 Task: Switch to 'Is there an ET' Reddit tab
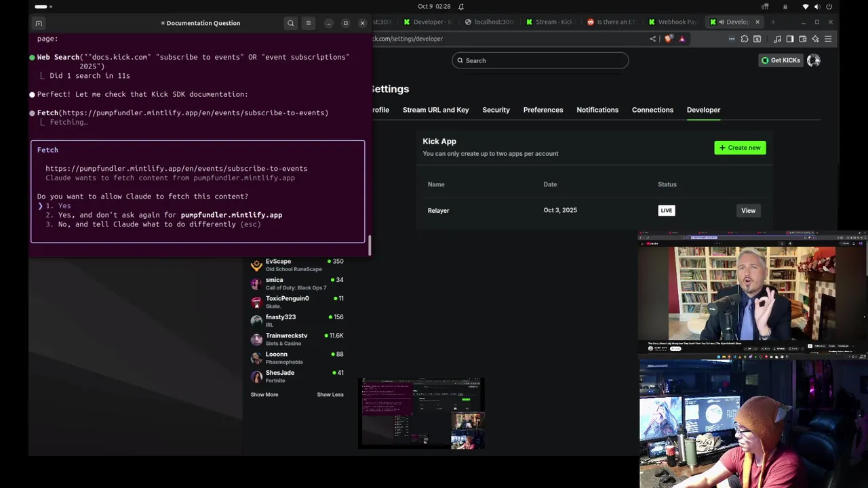tap(611, 22)
